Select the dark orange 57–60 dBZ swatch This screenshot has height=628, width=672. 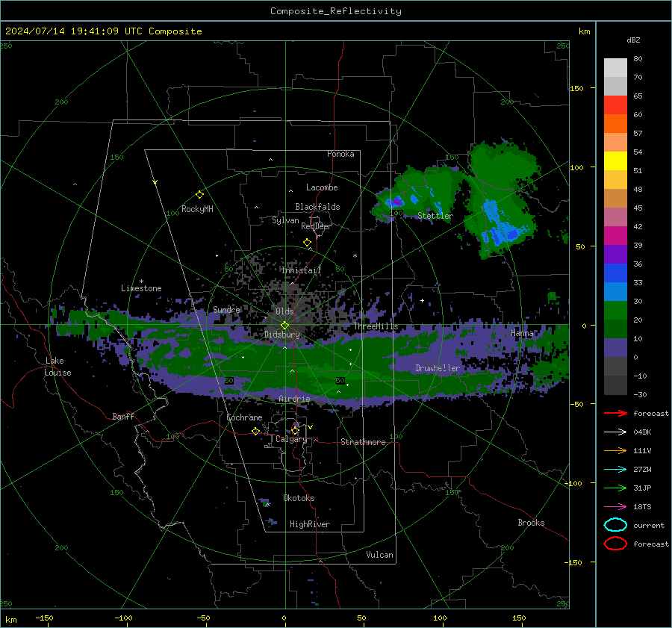(615, 123)
